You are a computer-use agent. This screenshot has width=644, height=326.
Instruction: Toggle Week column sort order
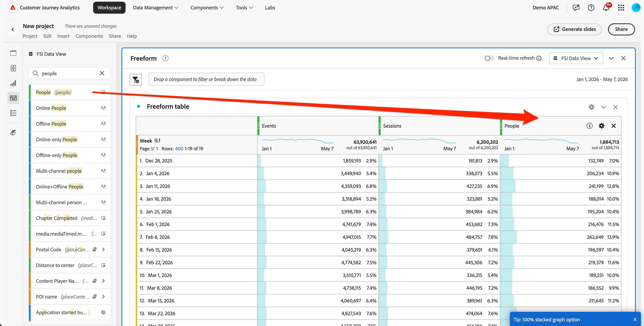coord(157,141)
